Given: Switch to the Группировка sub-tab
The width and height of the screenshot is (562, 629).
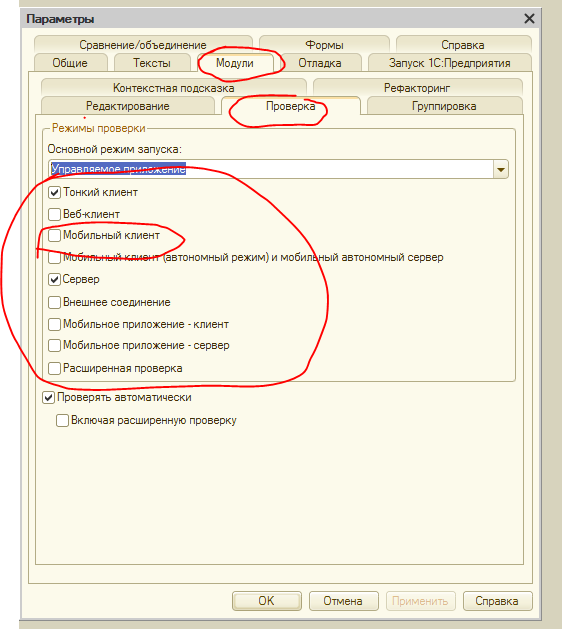Looking at the screenshot, I should click(x=444, y=106).
